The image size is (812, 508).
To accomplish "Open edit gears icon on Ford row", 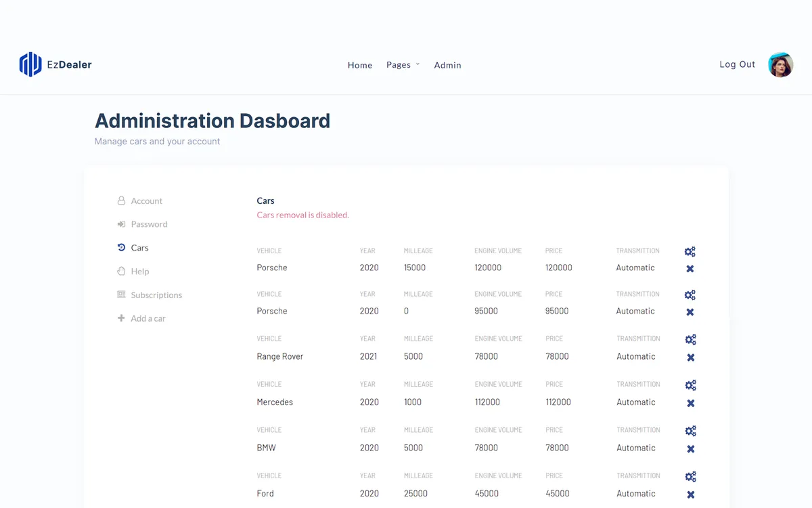I will click(690, 476).
